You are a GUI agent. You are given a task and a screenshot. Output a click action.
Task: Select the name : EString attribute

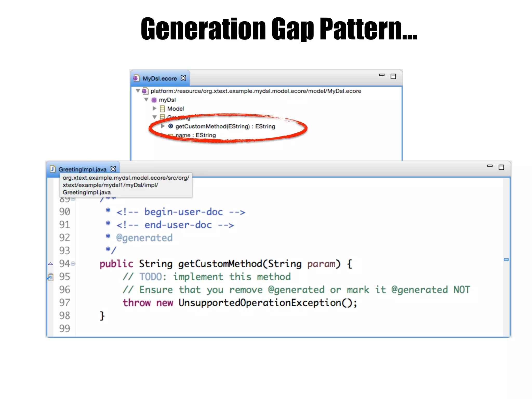pyautogui.click(x=195, y=135)
